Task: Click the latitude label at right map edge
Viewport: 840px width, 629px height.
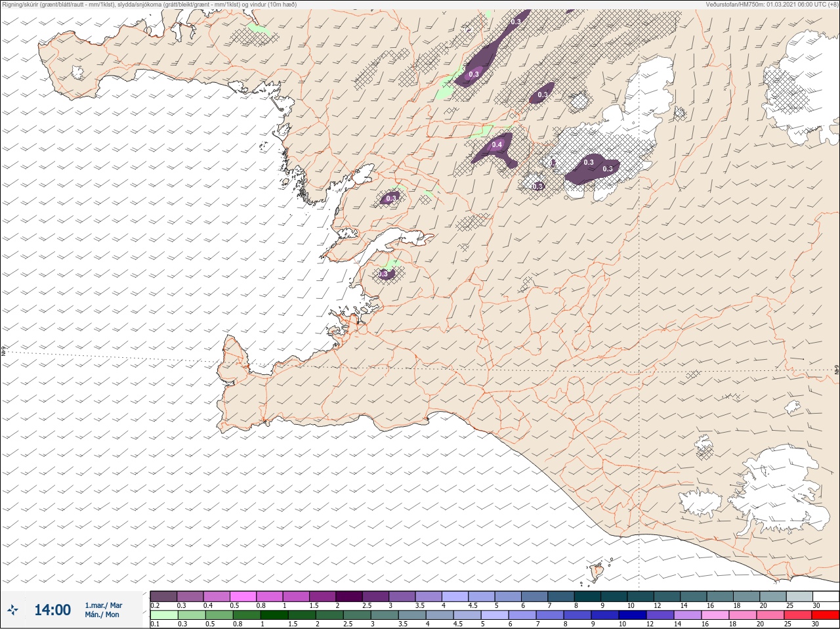Action: 837,371
